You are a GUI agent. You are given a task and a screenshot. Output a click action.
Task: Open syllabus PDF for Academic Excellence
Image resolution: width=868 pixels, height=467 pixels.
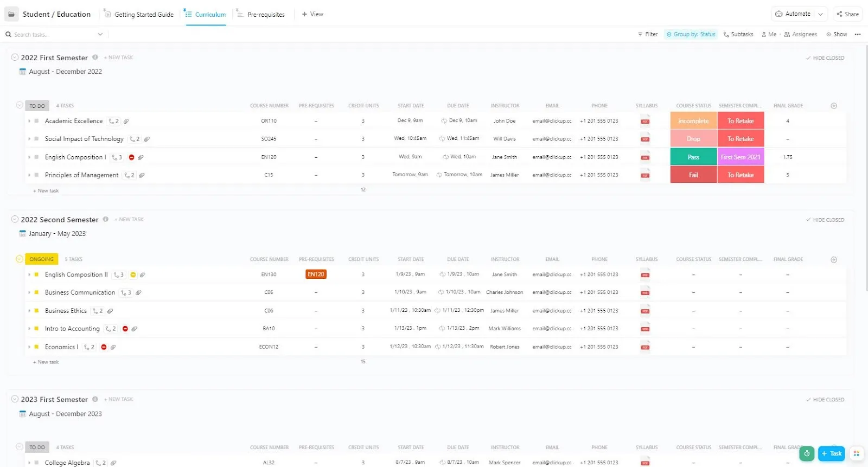(645, 121)
